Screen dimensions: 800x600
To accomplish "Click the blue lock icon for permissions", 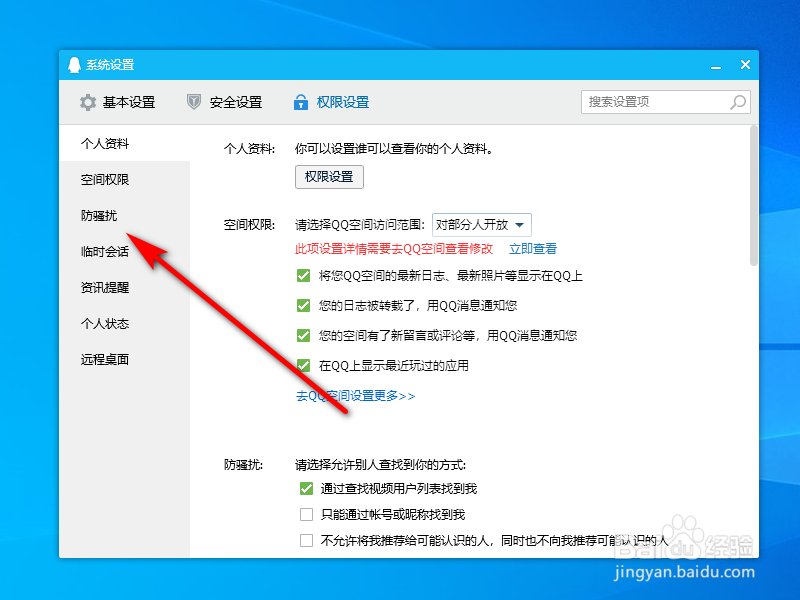I will pos(301,102).
